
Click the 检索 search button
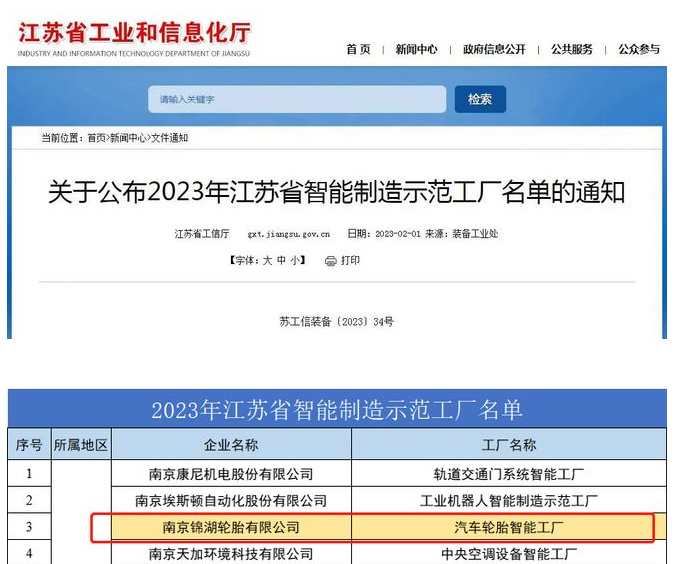click(480, 99)
